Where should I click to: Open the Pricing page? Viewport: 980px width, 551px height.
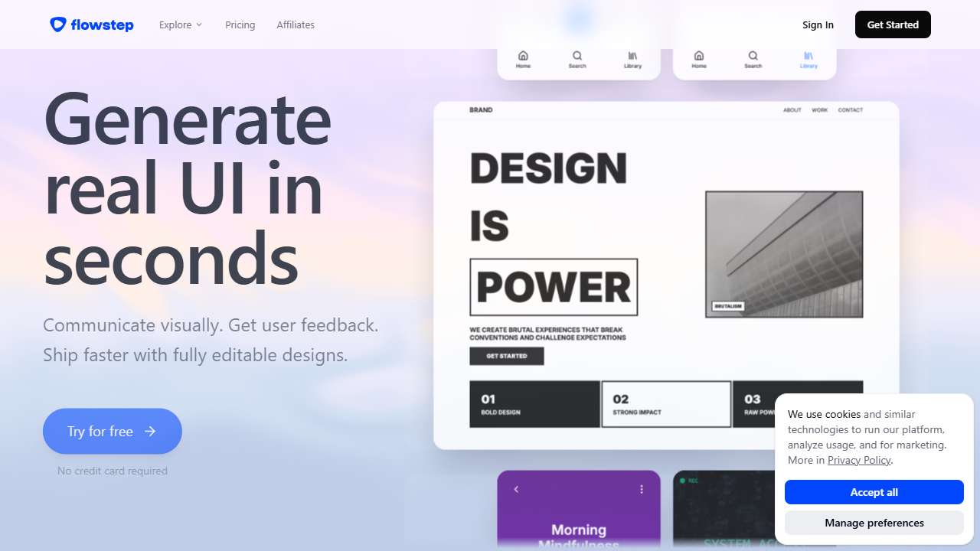240,24
